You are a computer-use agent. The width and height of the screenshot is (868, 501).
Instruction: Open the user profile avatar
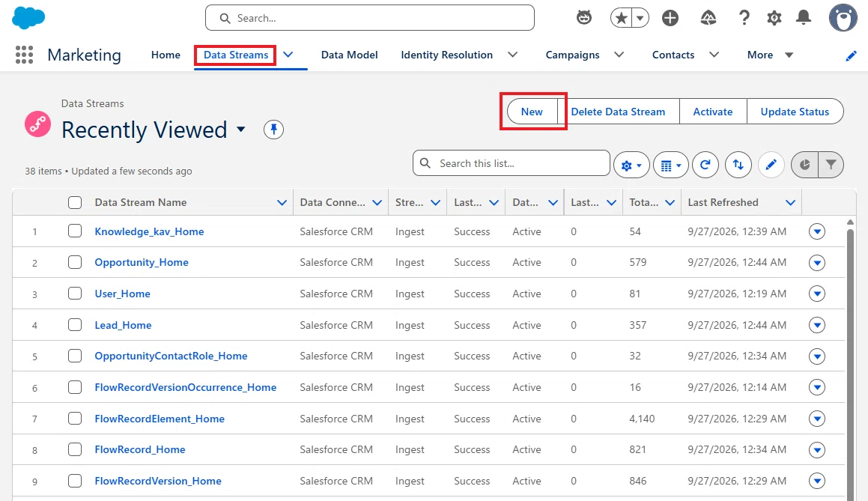(x=843, y=18)
